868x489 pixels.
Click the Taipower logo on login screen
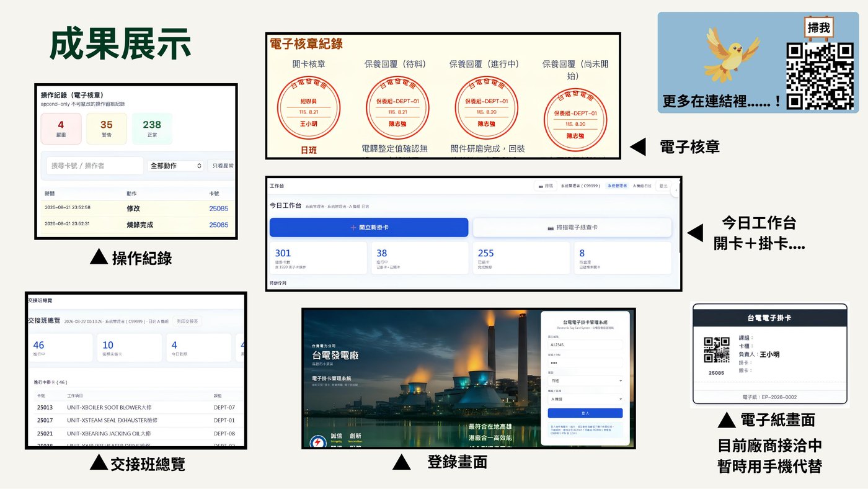click(x=318, y=442)
